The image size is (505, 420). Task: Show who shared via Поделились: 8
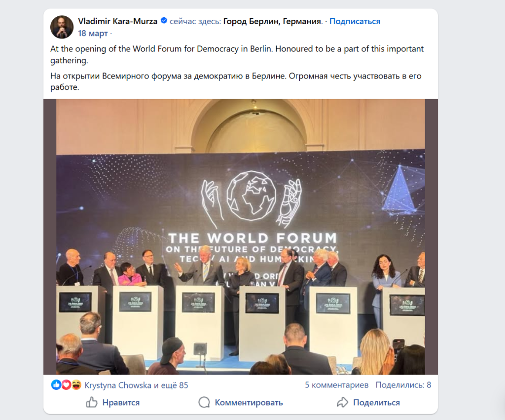(x=403, y=385)
